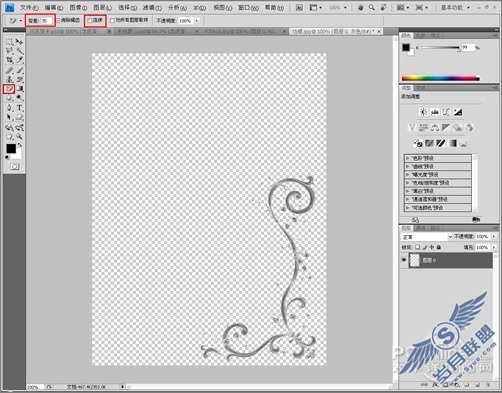
Task: Select the Rectangular Marquee tool
Action: click(10, 42)
